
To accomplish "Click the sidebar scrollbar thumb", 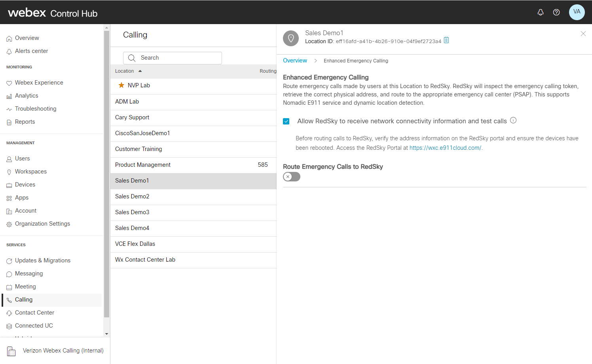I will click(106, 174).
